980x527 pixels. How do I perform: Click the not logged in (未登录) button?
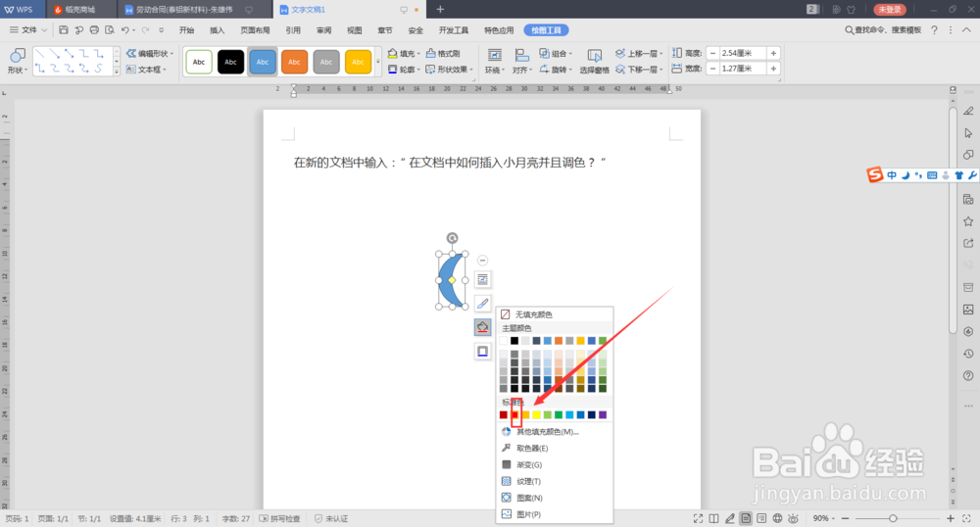[890, 10]
